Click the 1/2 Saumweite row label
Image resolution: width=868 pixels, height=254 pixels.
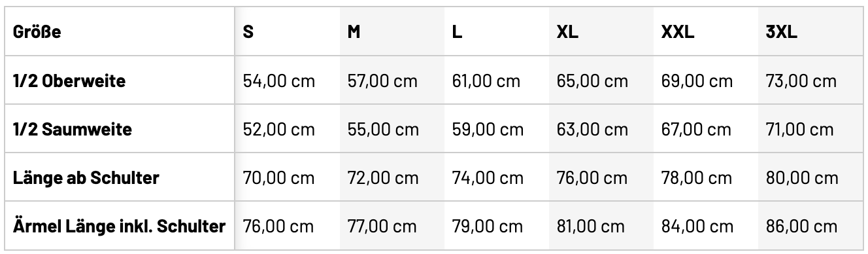[x=73, y=130]
